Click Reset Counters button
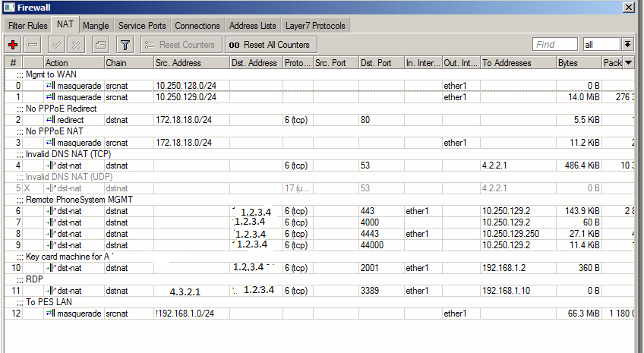 coord(181,45)
